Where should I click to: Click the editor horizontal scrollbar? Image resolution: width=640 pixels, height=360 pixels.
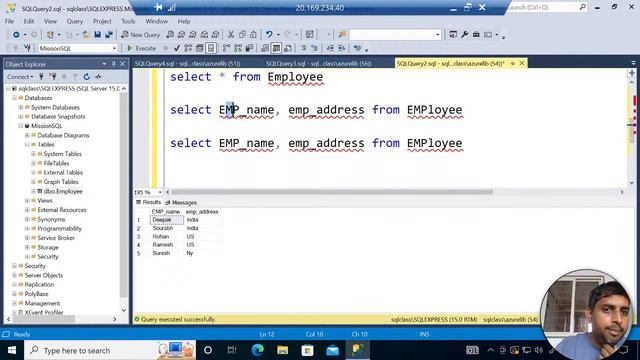[332, 192]
